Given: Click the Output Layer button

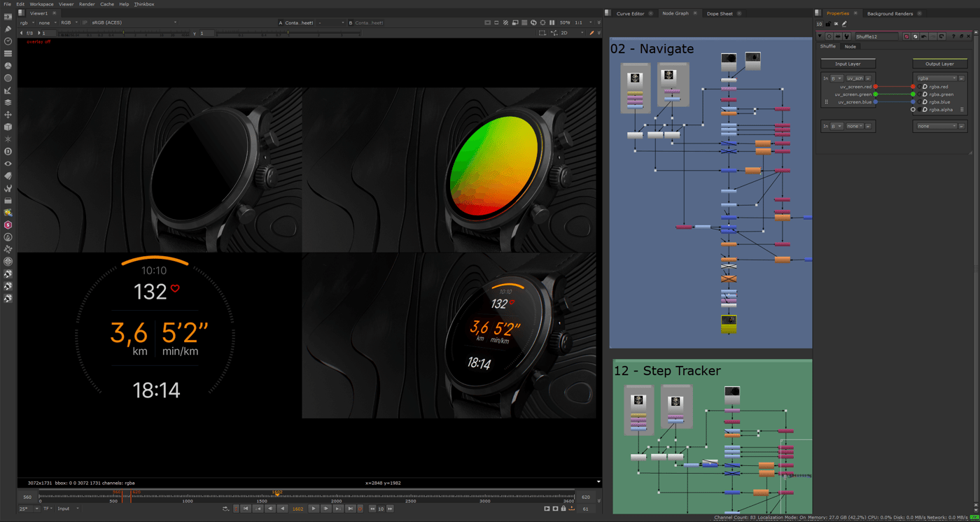Looking at the screenshot, I should click(x=939, y=64).
